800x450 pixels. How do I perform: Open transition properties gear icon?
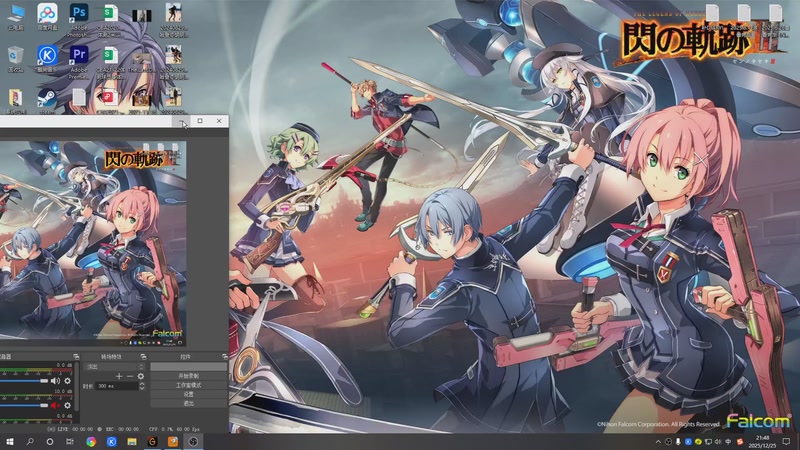pos(141,376)
